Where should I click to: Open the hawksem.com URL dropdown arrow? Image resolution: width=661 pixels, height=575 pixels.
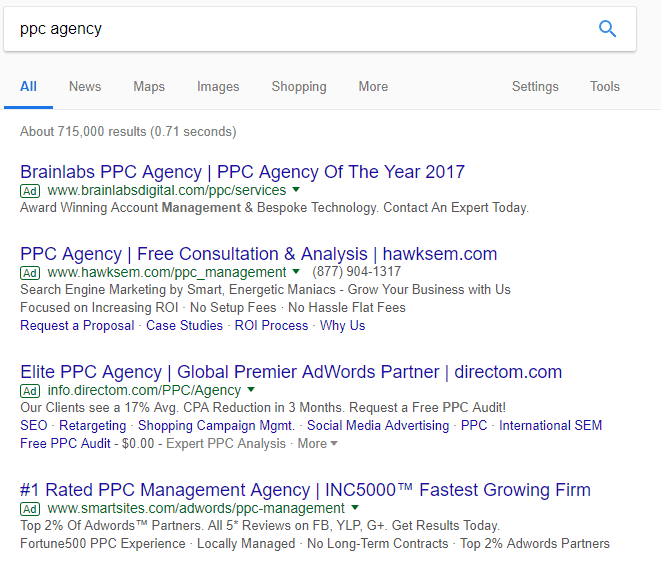(296, 272)
